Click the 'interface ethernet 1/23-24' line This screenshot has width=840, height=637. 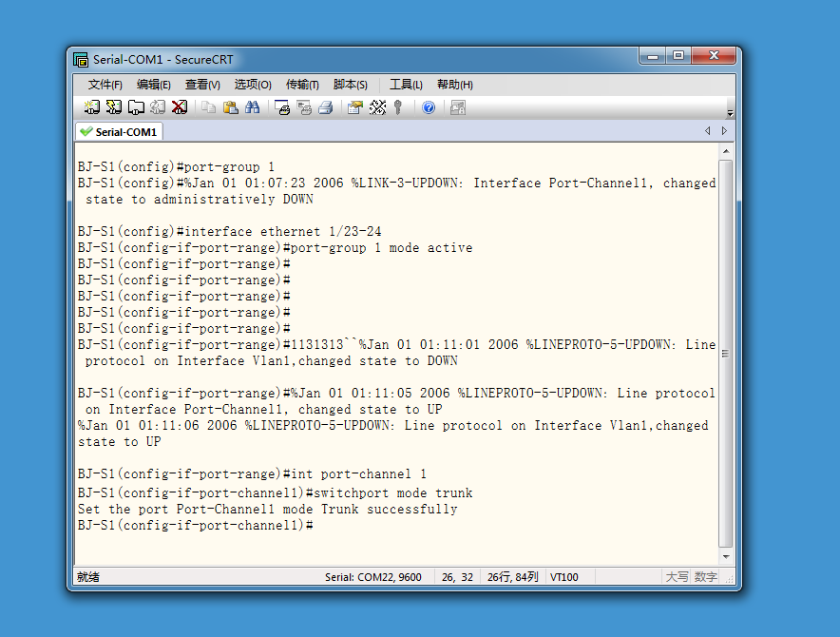coord(229,232)
